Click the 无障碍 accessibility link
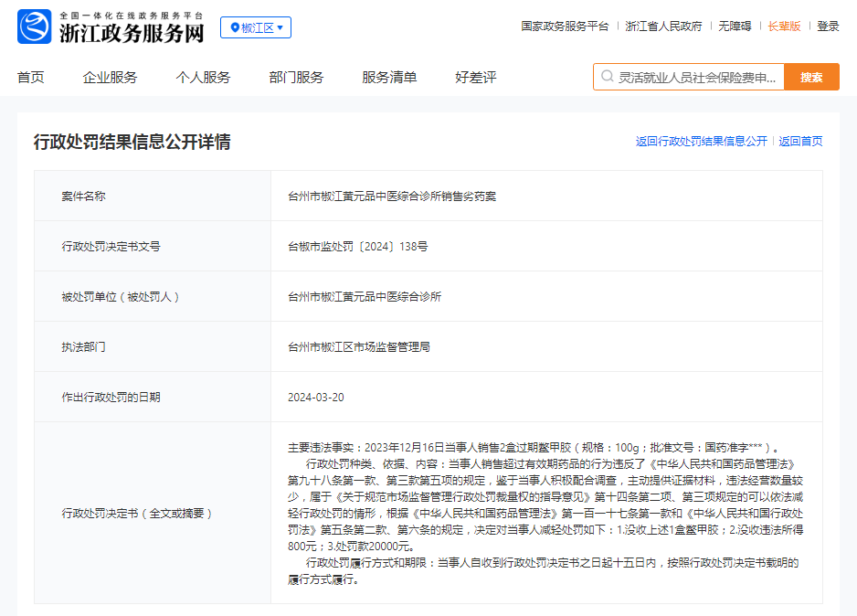The width and height of the screenshot is (857, 616). 735,27
